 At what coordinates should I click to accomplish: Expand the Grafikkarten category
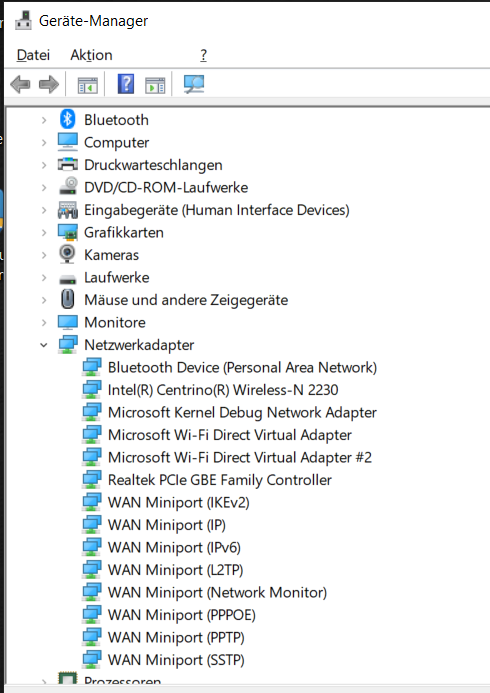click(44, 232)
